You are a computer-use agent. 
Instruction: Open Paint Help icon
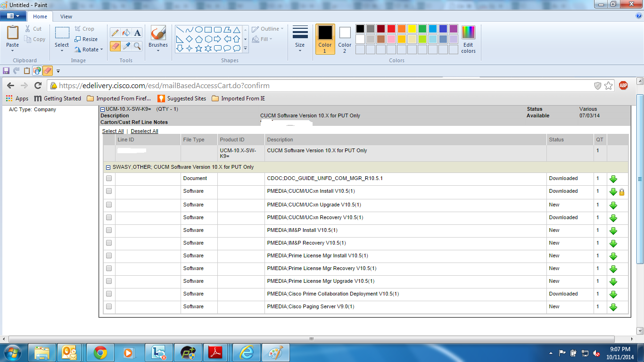tap(639, 16)
